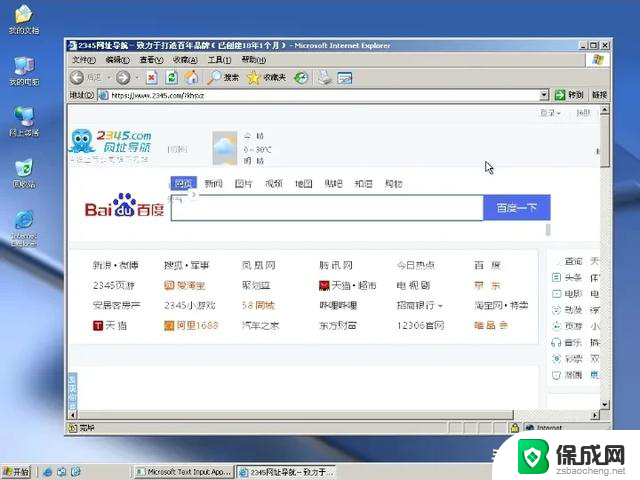The image size is (640, 480).
Task: Click the IE Back arrow button
Action: [x=77, y=77]
